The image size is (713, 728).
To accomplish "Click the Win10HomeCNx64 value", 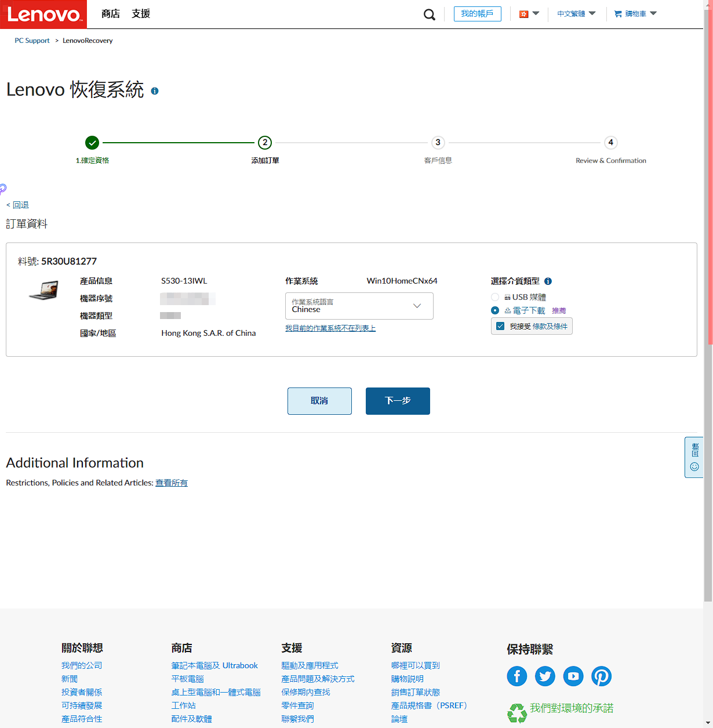I will tap(402, 281).
